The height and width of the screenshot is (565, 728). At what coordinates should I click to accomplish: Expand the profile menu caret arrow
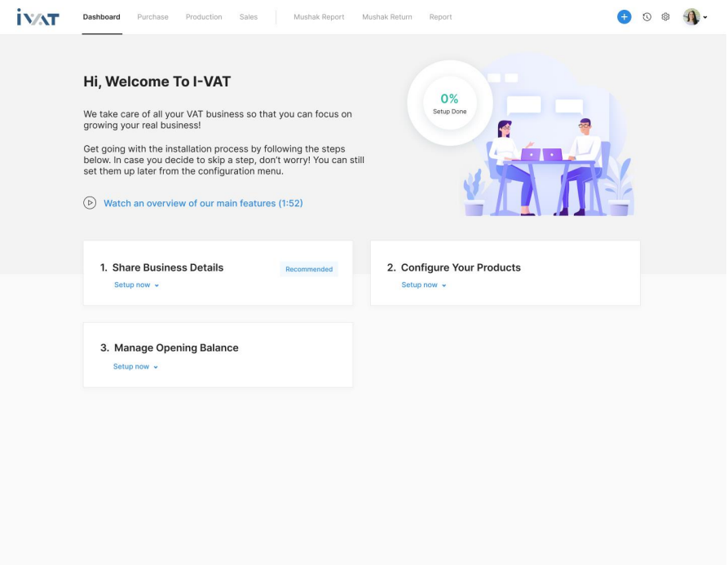(705, 18)
